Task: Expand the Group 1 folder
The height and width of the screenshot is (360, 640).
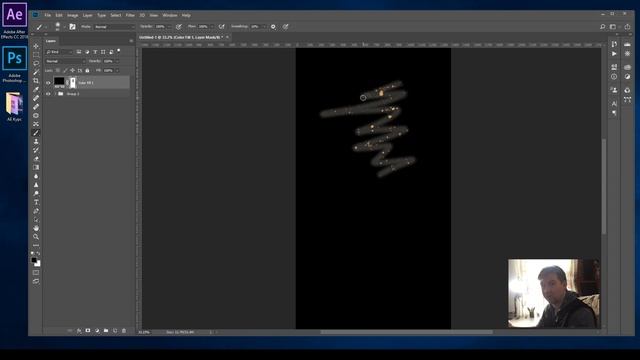Action: [x=55, y=94]
